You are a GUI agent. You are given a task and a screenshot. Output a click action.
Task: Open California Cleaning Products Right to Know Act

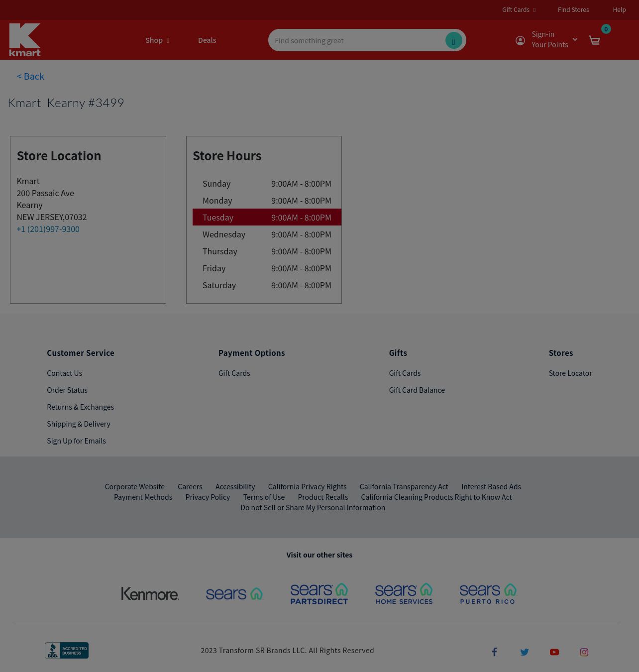pos(436,497)
